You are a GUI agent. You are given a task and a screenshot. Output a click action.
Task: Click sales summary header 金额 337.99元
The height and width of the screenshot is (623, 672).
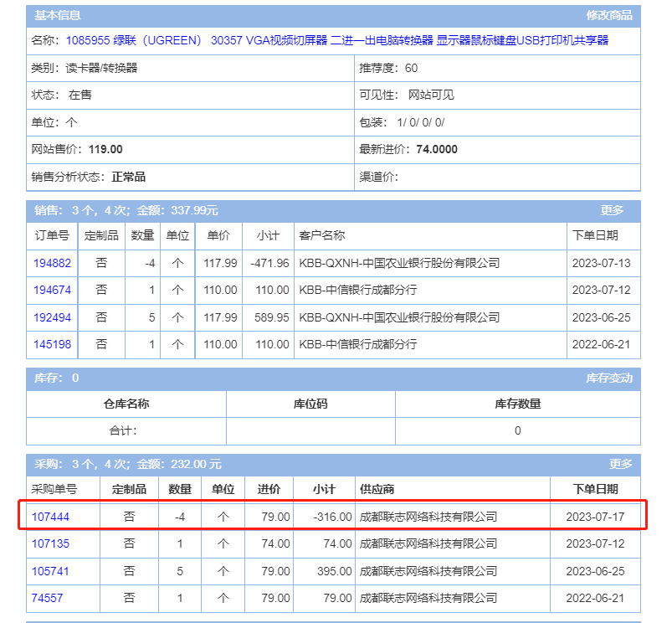tap(177, 210)
